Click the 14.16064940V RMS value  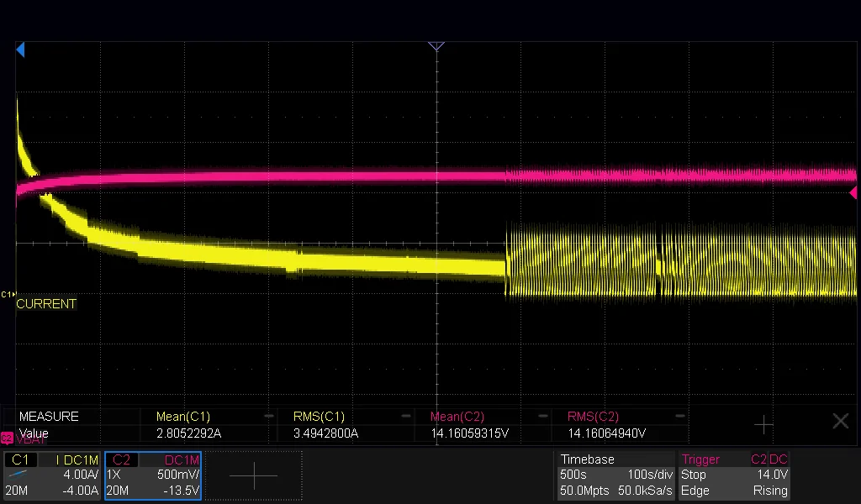(607, 433)
